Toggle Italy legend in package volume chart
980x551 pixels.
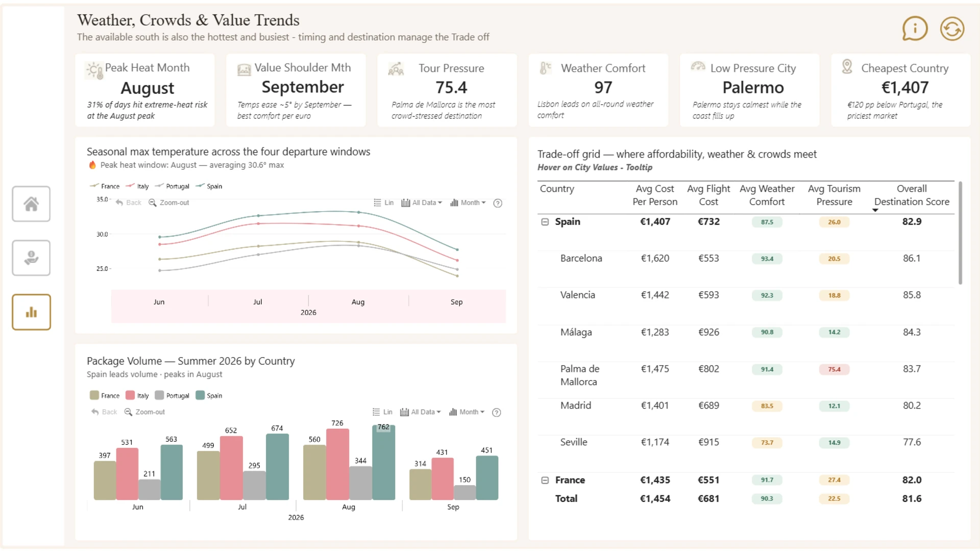(137, 395)
